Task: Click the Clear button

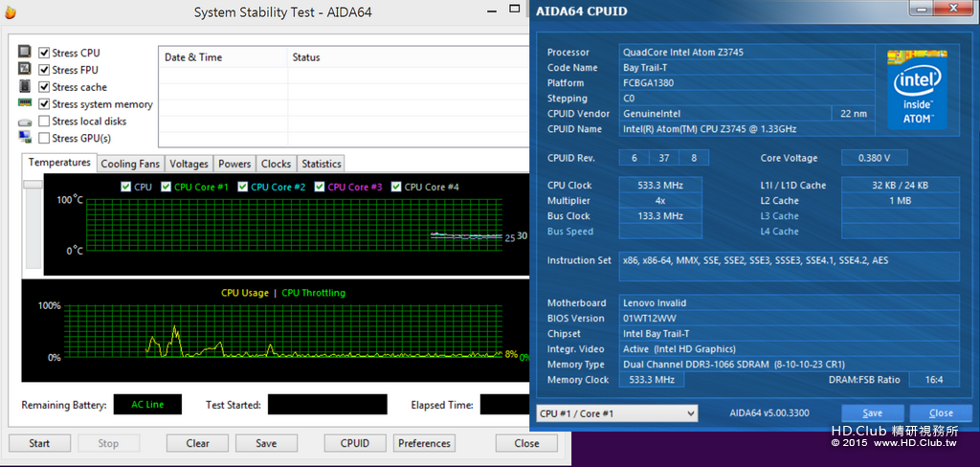Action: 197,443
